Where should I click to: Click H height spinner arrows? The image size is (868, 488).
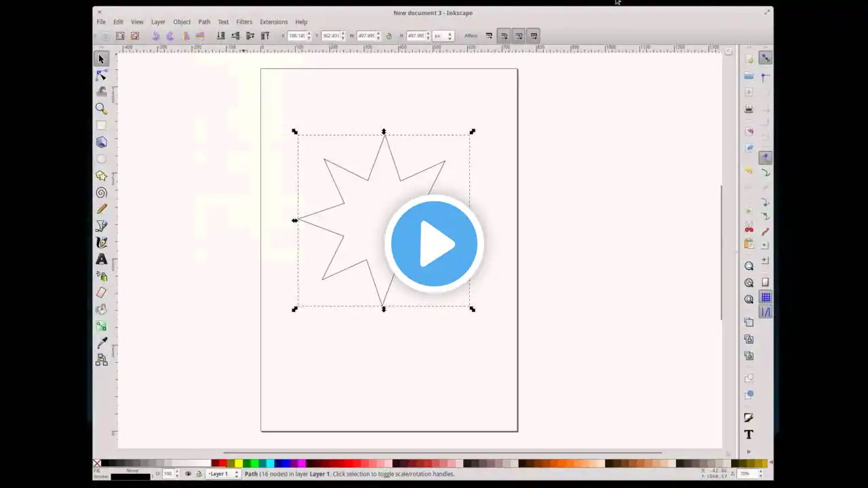coord(428,36)
